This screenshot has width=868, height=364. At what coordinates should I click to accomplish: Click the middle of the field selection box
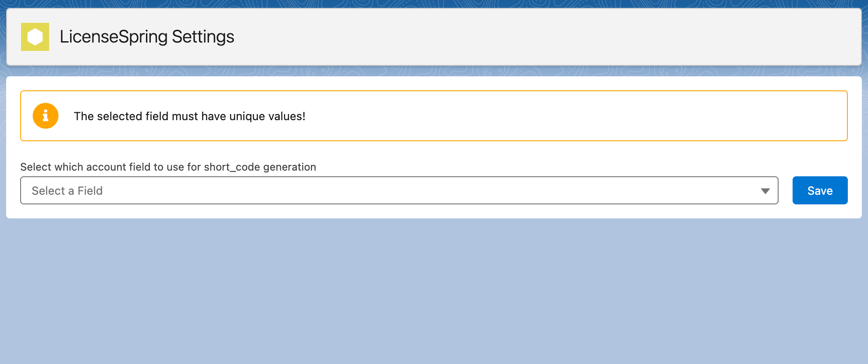(x=399, y=190)
